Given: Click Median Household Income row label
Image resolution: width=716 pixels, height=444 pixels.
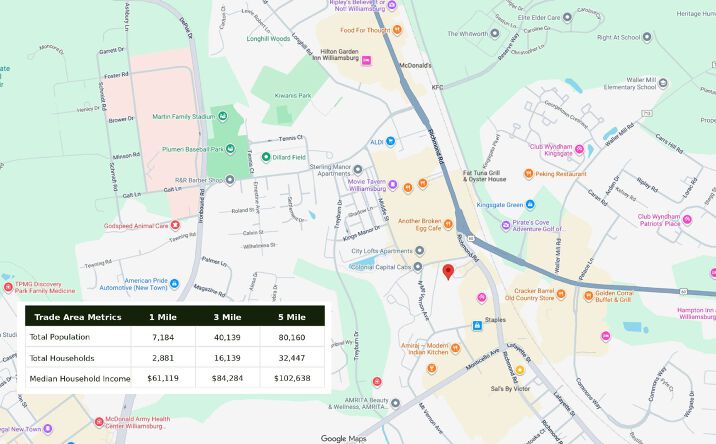Looking at the screenshot, I should coord(79,378).
